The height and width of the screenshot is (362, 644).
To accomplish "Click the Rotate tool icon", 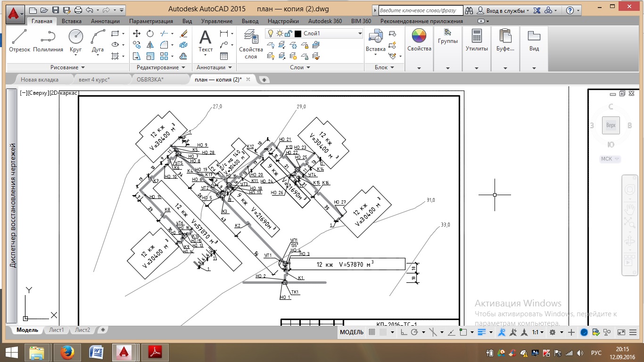I will point(150,33).
